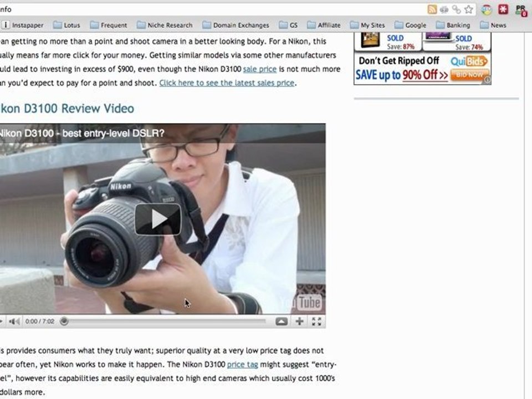Click the plus button in video controls
Image resolution: width=532 pixels, height=399 pixels.
pos(299,321)
